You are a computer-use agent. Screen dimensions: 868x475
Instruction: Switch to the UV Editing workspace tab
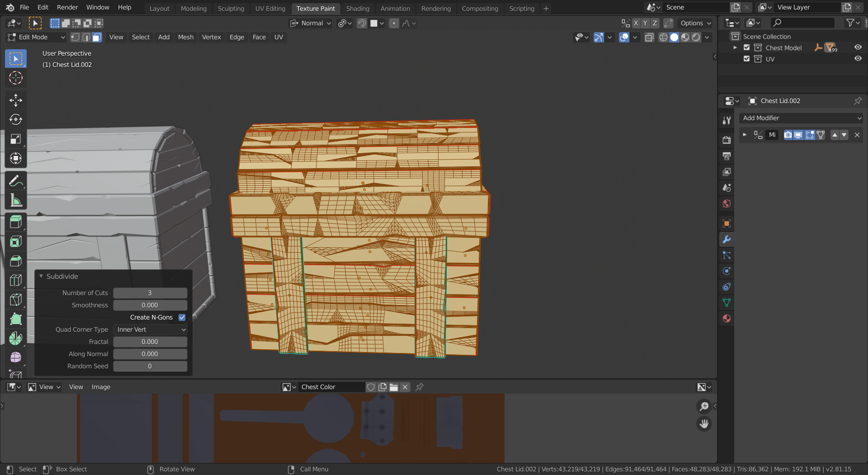click(x=270, y=9)
